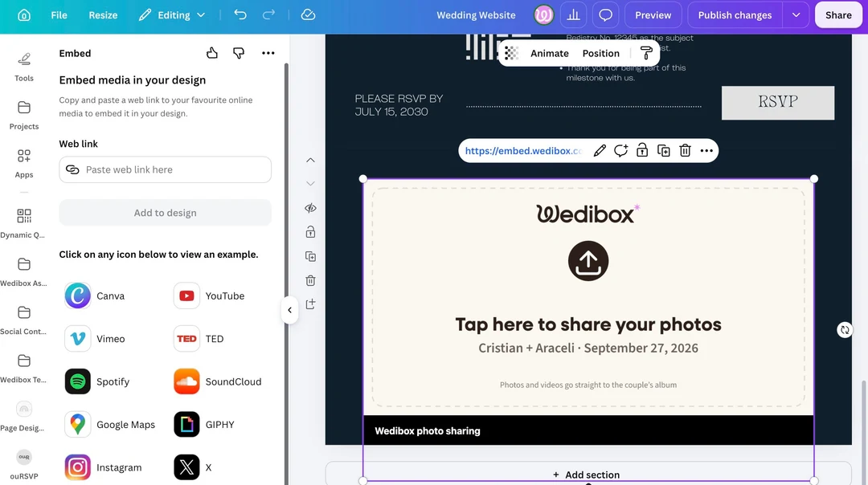868x485 pixels.
Task: Open the Apps sidebar panel
Action: (24, 163)
